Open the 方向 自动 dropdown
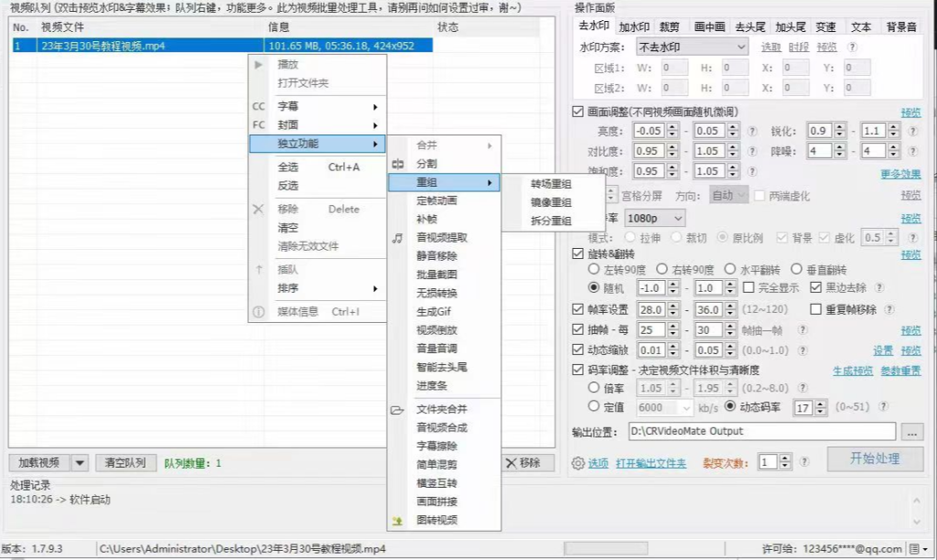 point(729,196)
